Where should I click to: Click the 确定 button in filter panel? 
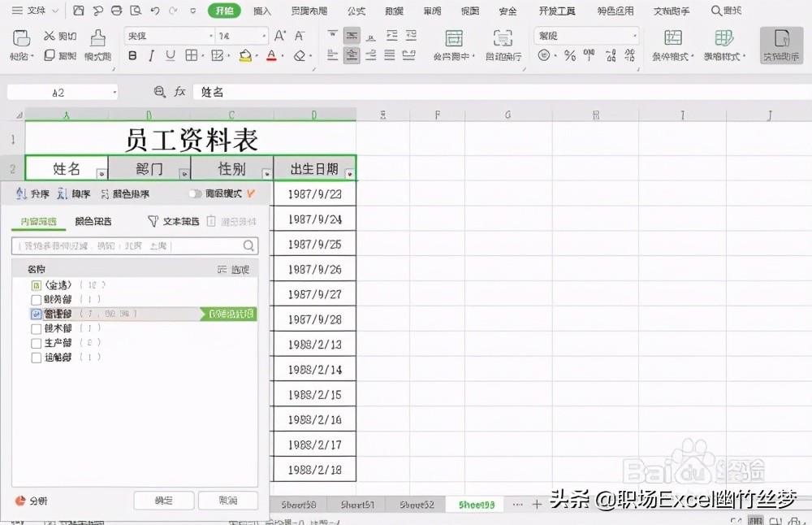click(163, 500)
